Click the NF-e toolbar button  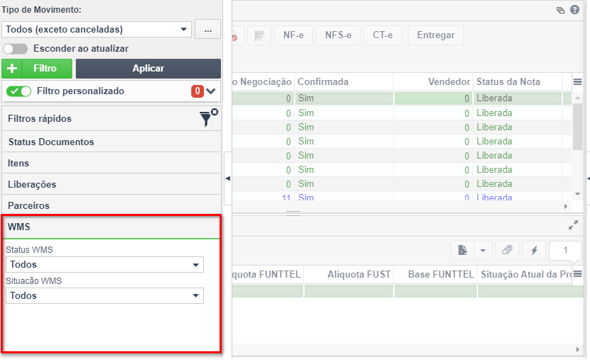[x=293, y=35]
